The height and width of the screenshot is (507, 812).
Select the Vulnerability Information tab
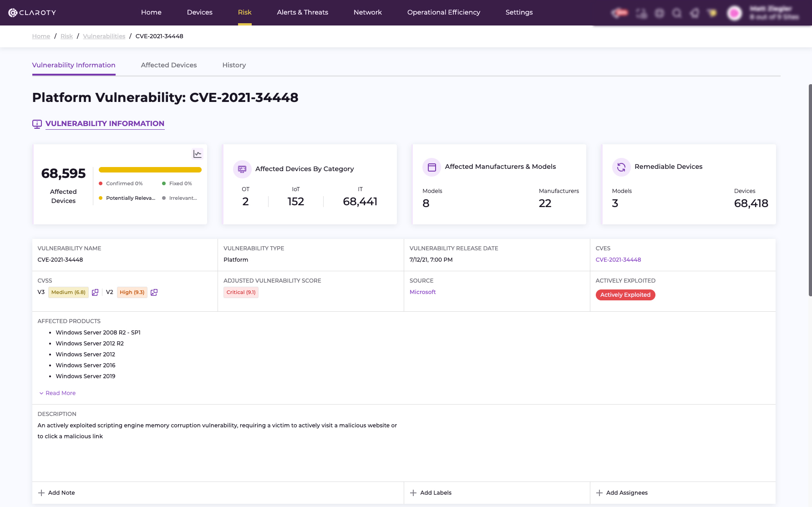pos(74,65)
